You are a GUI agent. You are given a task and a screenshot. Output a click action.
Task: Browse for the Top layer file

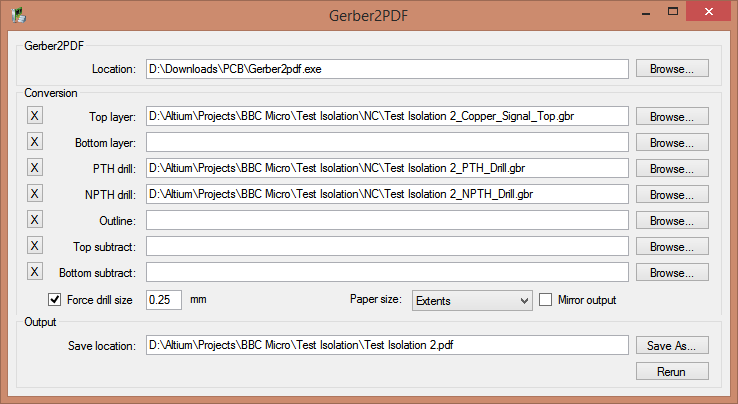[672, 116]
